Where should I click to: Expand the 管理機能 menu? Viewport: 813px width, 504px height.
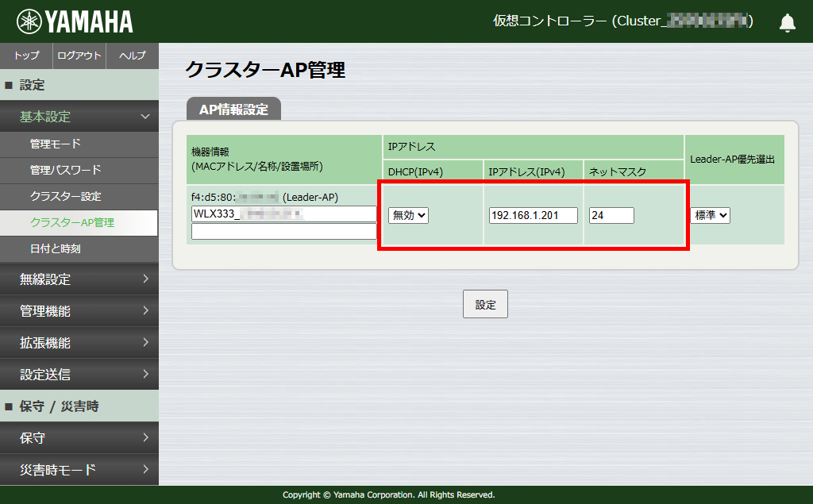click(79, 311)
